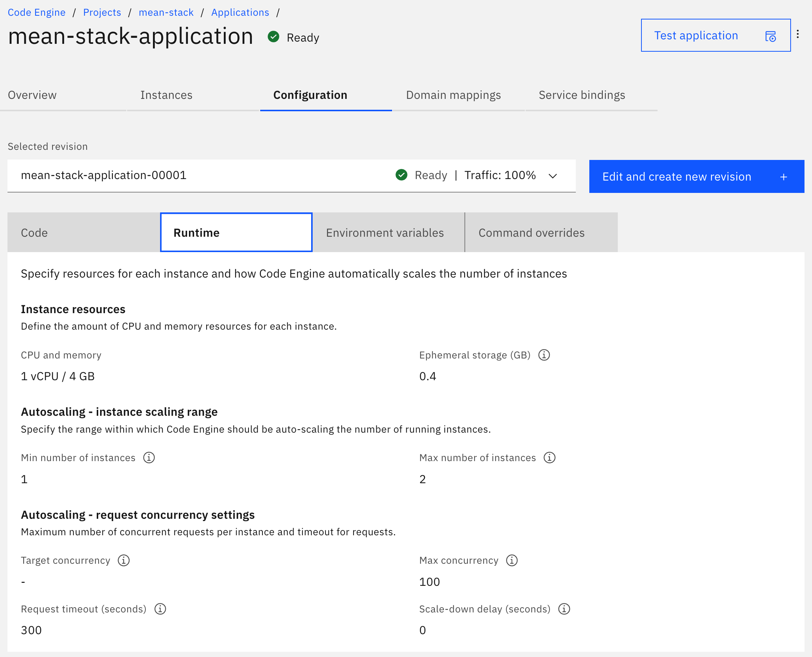The width and height of the screenshot is (812, 657).
Task: Open the Scale-down delay info tooltip
Action: click(564, 609)
